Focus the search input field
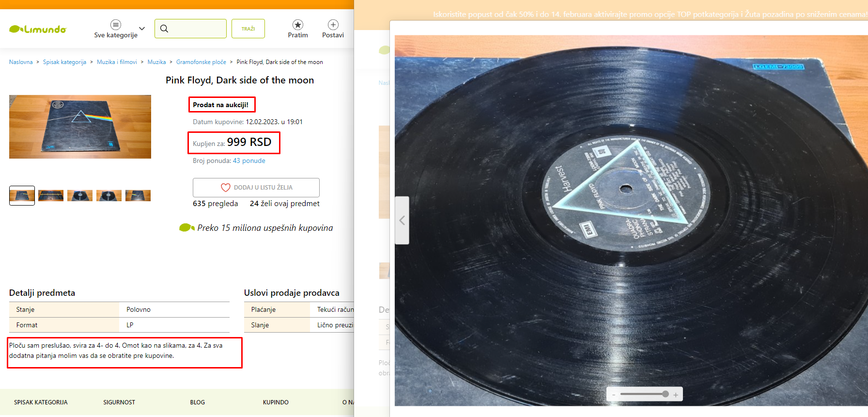The width and height of the screenshot is (868, 417). tap(190, 29)
